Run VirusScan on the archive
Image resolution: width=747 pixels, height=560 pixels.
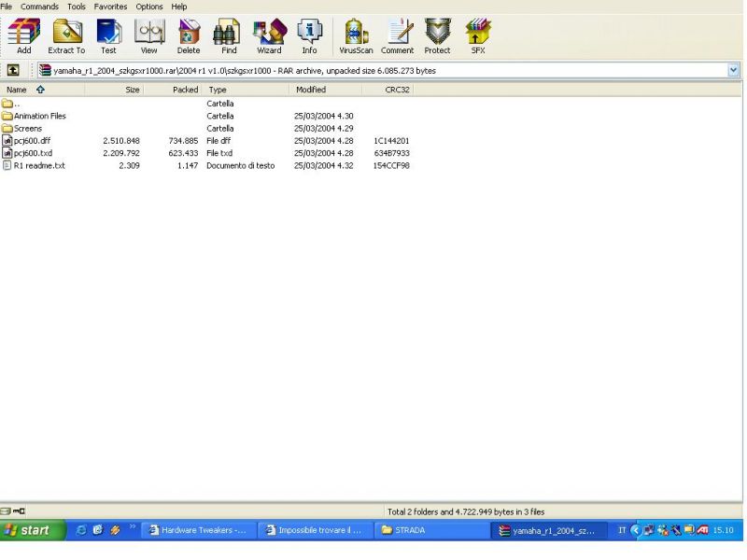click(x=356, y=36)
